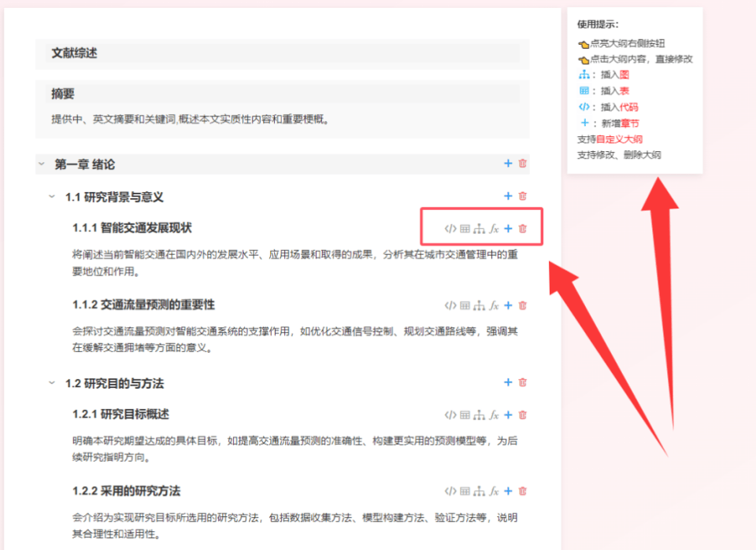Image resolution: width=756 pixels, height=550 pixels.
Task: Select heading 1.1.1 智能交通发展现状
Action: point(132,228)
